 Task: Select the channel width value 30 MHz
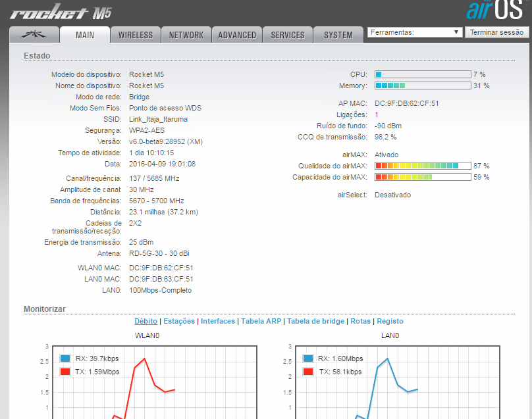point(141,189)
